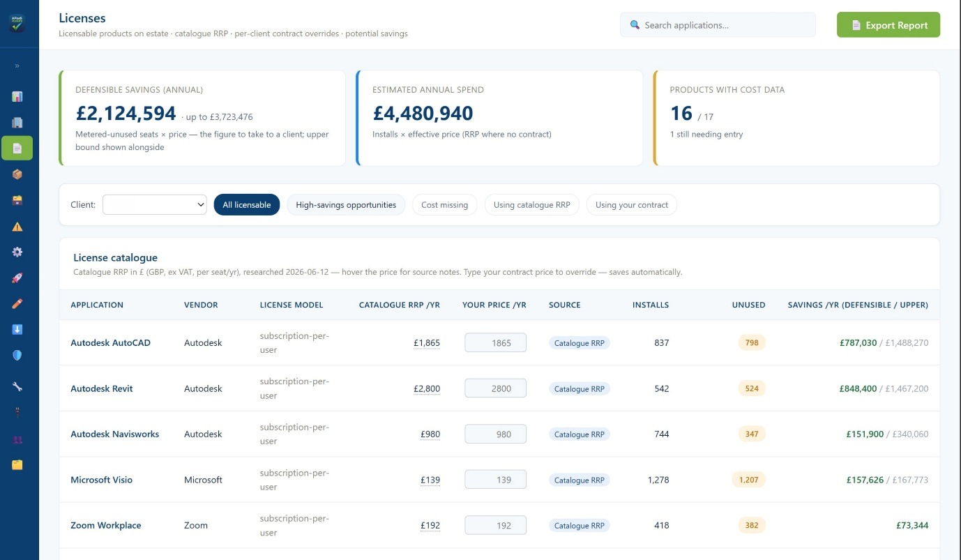Open the Autodesk Revit application name
This screenshot has height=560, width=961.
tap(102, 388)
